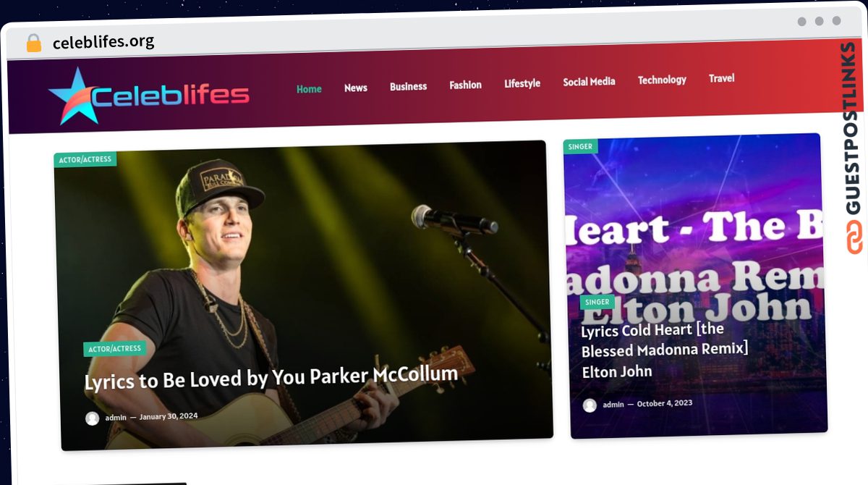
Task: Click the padlock icon beside the URL
Action: coord(34,43)
